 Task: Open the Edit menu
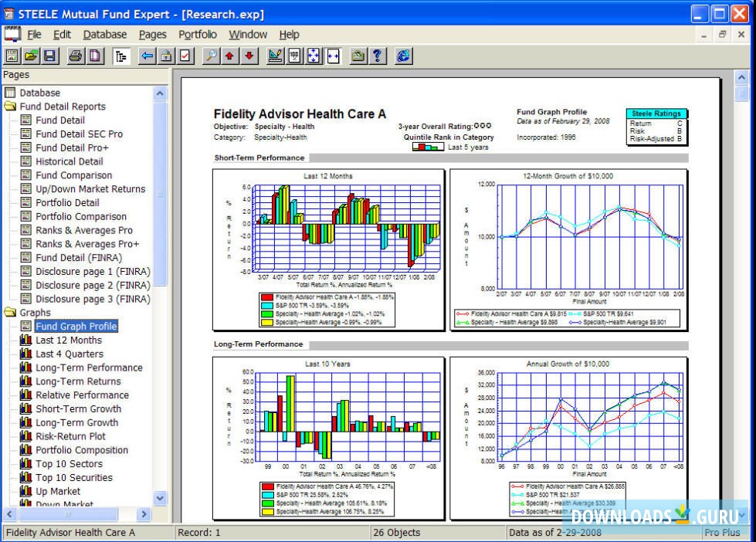(62, 35)
